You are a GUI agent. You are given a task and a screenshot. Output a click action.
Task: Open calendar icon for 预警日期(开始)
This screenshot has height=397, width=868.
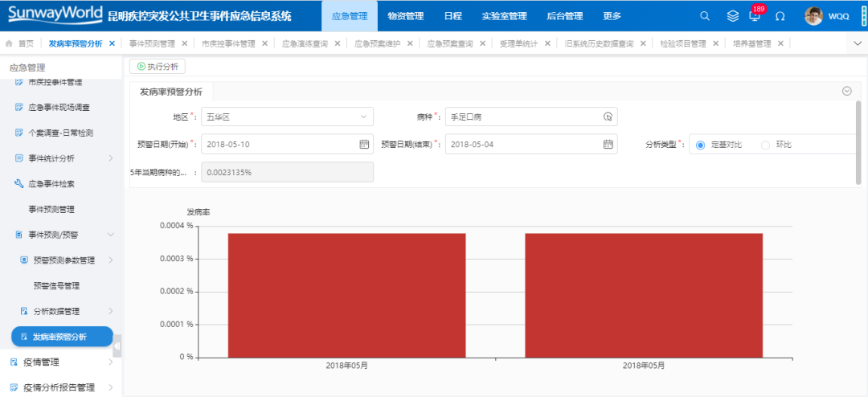(x=363, y=144)
